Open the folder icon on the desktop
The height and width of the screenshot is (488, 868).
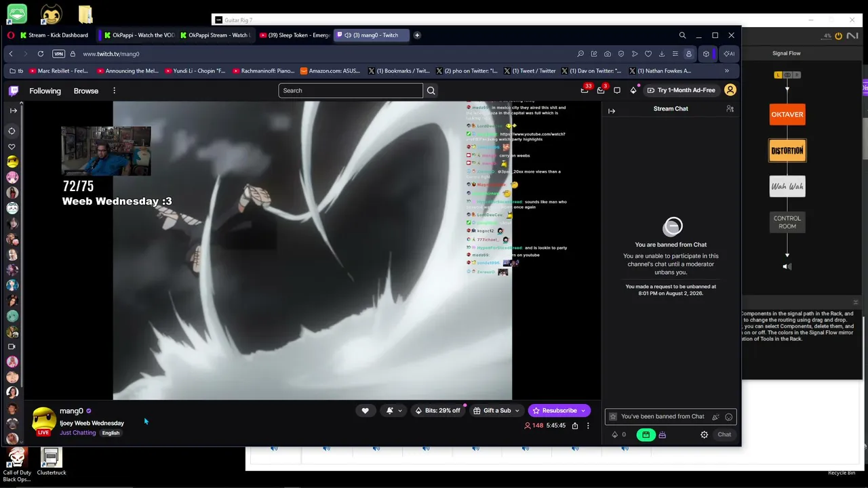(85, 14)
